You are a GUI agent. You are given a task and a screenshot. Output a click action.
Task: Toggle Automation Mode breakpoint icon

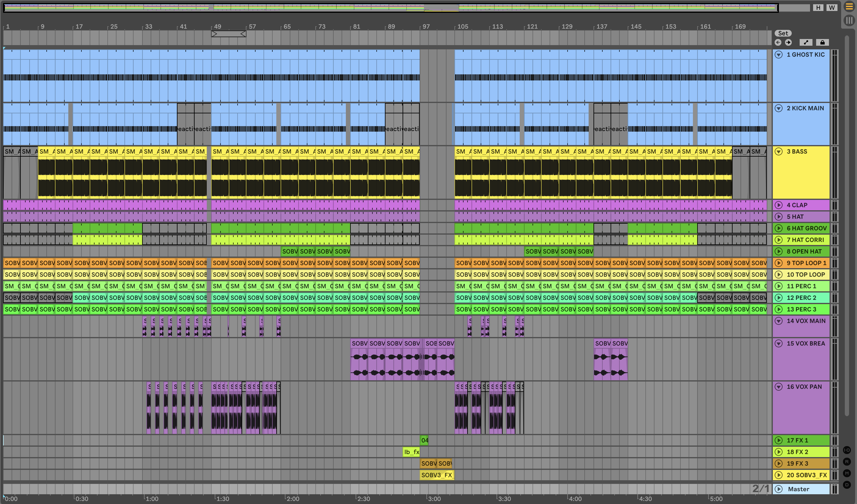(x=806, y=42)
